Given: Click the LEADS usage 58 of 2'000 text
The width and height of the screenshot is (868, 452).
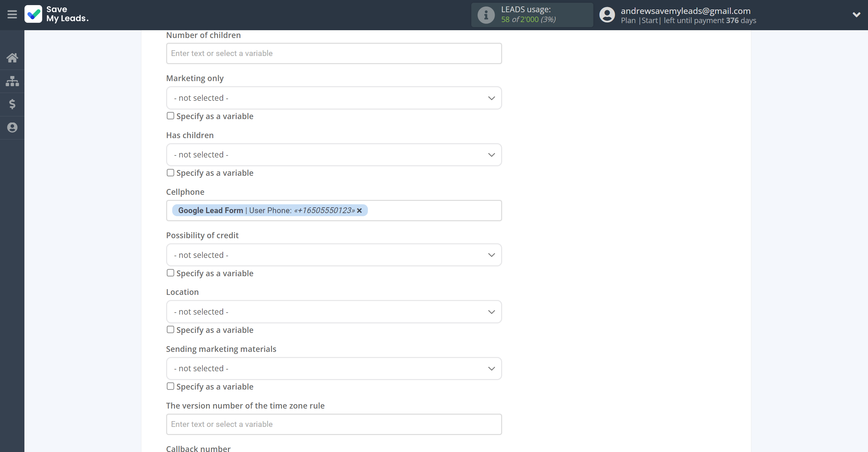Looking at the screenshot, I should click(x=528, y=19).
